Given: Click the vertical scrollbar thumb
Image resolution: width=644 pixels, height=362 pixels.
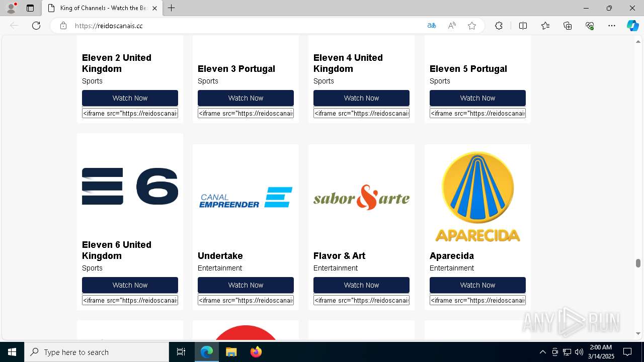Looking at the screenshot, I should point(638,263).
